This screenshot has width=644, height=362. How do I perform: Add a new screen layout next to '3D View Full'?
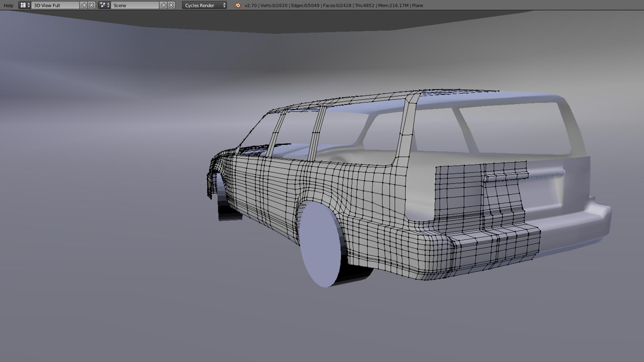[84, 5]
